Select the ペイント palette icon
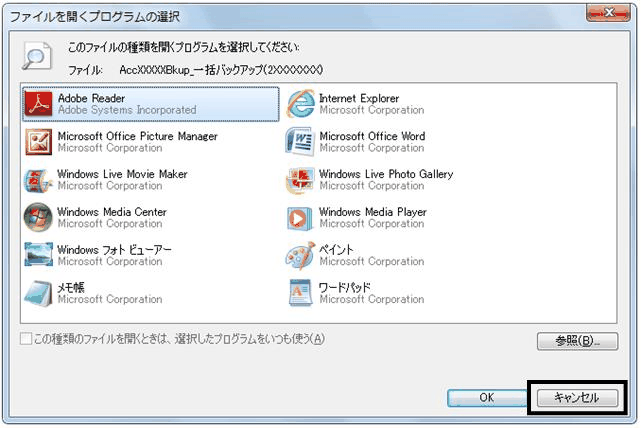Viewport: 642px width, 428px height. pos(301,256)
